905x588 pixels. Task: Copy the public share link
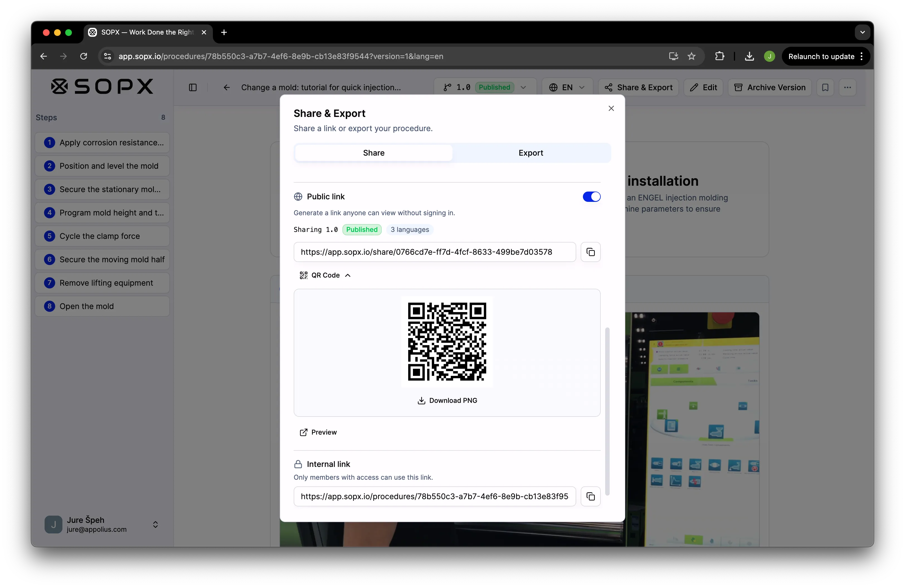pyautogui.click(x=590, y=252)
